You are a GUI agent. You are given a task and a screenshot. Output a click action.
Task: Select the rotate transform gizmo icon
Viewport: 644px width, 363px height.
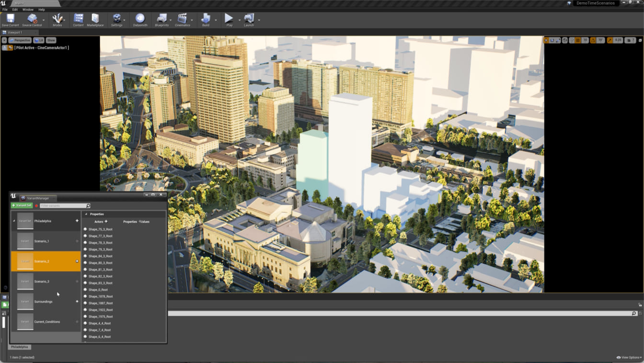tap(552, 40)
